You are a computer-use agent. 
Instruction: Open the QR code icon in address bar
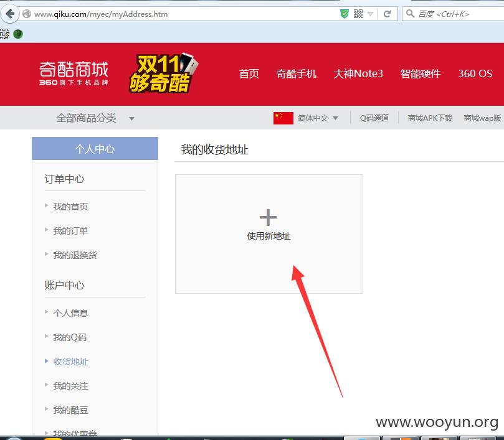pos(358,14)
